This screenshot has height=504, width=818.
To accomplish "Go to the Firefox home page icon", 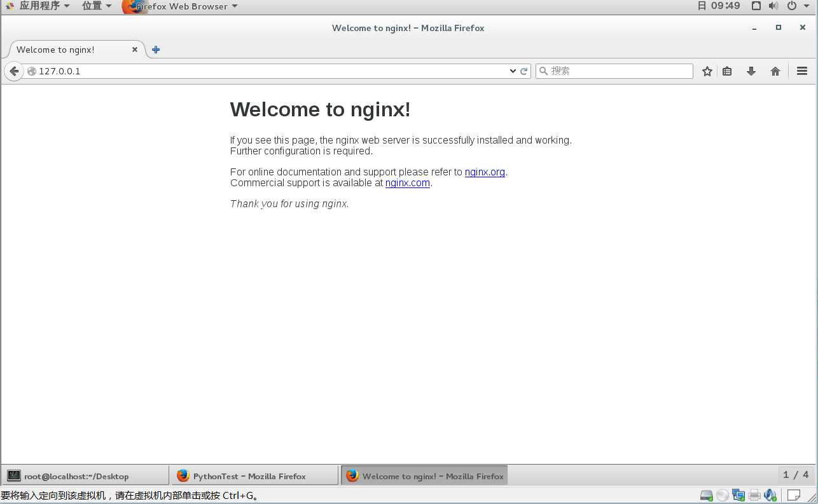I will pyautogui.click(x=775, y=71).
